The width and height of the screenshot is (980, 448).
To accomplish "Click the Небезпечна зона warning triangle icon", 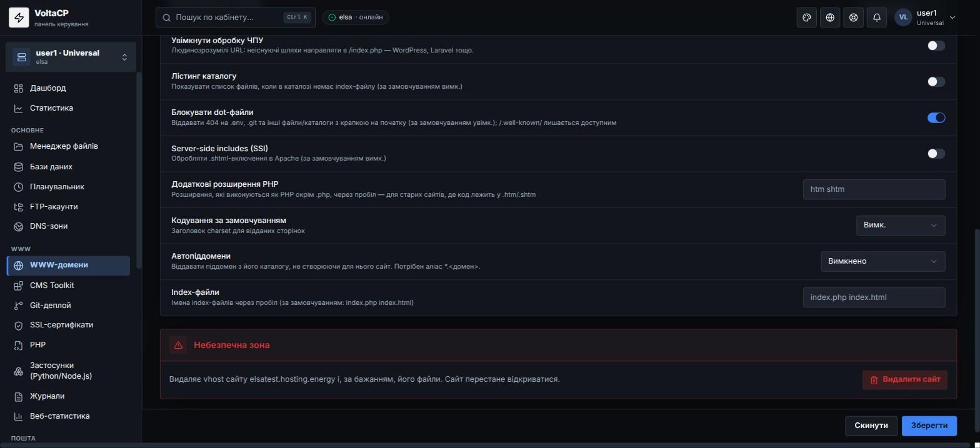I will click(x=178, y=345).
